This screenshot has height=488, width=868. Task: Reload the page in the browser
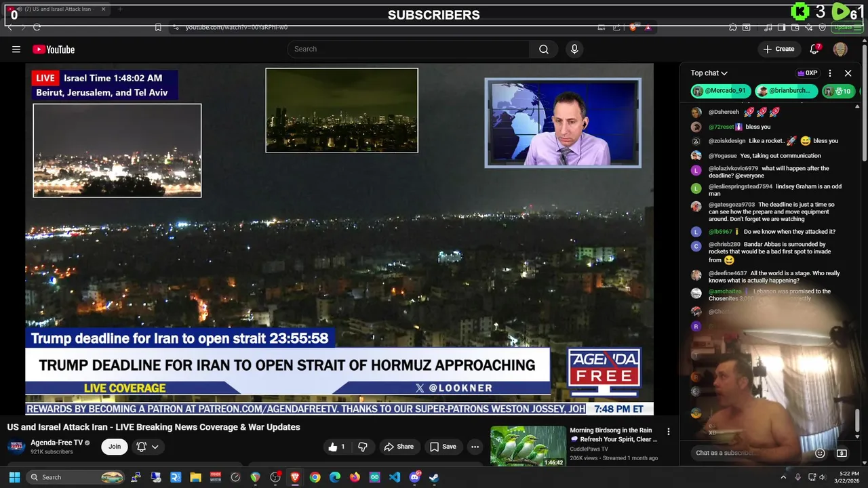pyautogui.click(x=37, y=27)
